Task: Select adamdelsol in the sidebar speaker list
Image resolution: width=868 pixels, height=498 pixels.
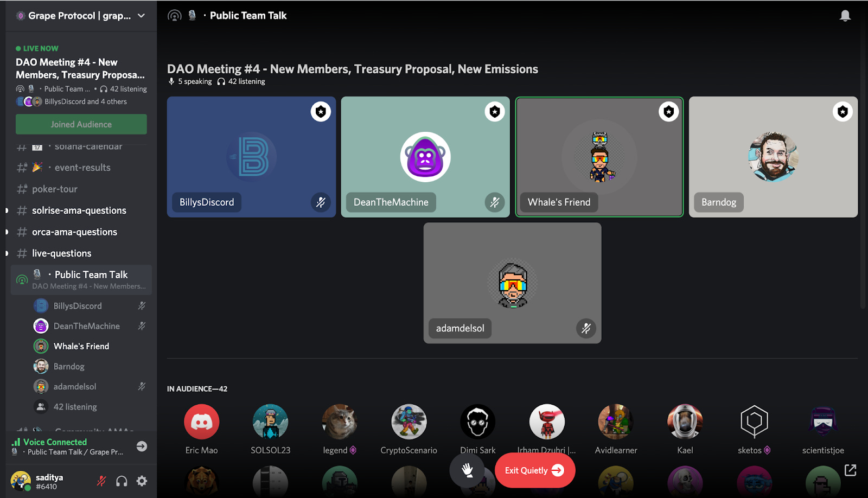Action: pyautogui.click(x=90, y=386)
